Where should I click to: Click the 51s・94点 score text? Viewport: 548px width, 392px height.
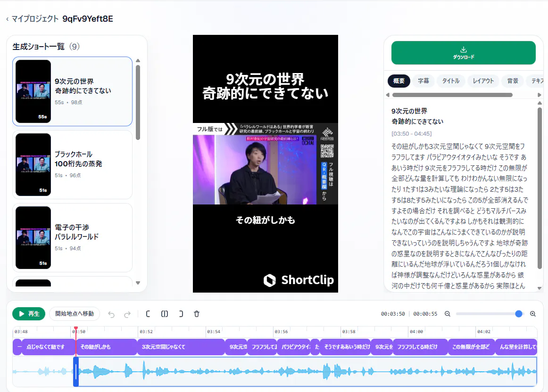tap(68, 248)
